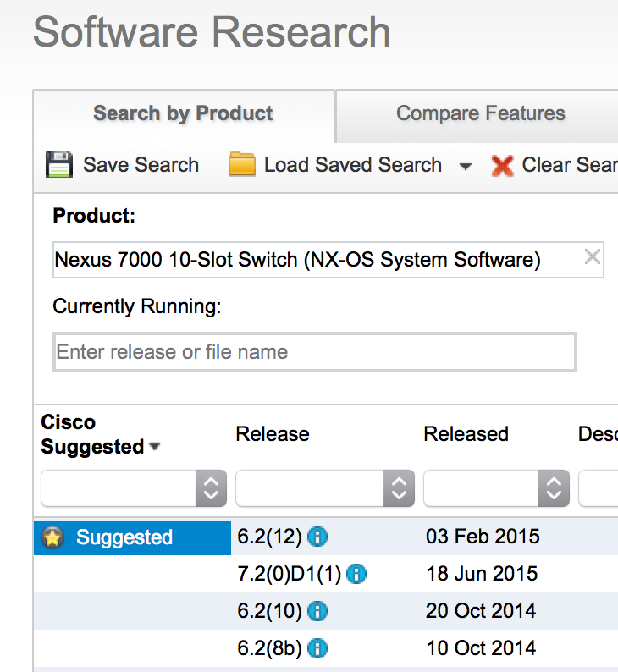Click the Load Saved Search folder icon
Image resolution: width=618 pixels, height=672 pixels.
point(242,164)
